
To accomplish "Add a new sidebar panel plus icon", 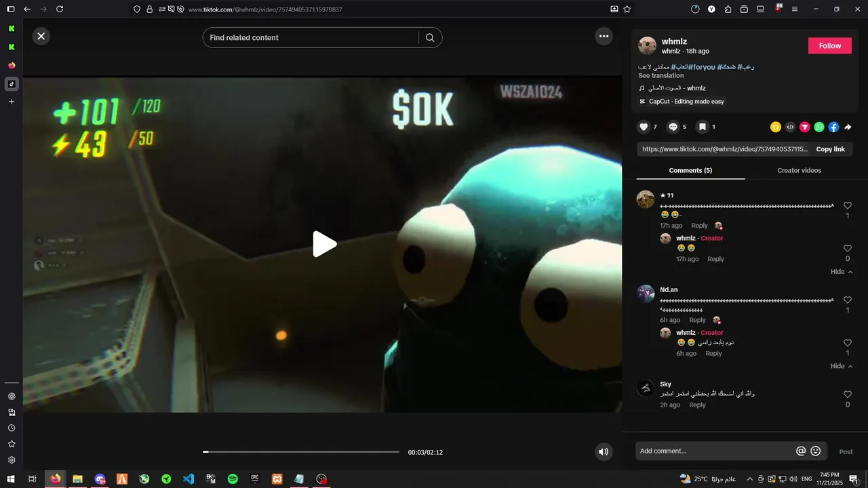I will (12, 102).
